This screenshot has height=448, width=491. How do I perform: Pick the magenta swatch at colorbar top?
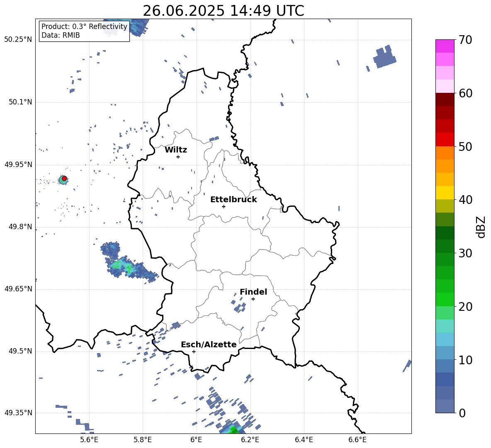[x=445, y=46]
